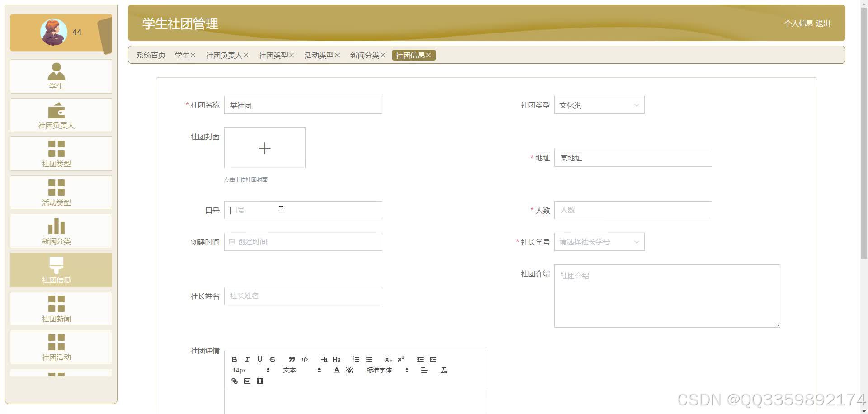The width and height of the screenshot is (868, 414).
Task: Open the 创建时间 date picker field
Action: click(303, 242)
